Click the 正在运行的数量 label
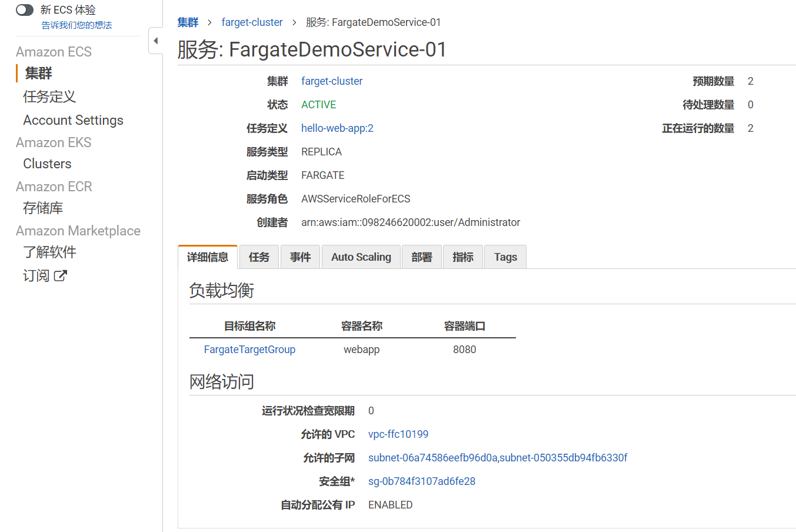This screenshot has height=532, width=796. point(698,128)
